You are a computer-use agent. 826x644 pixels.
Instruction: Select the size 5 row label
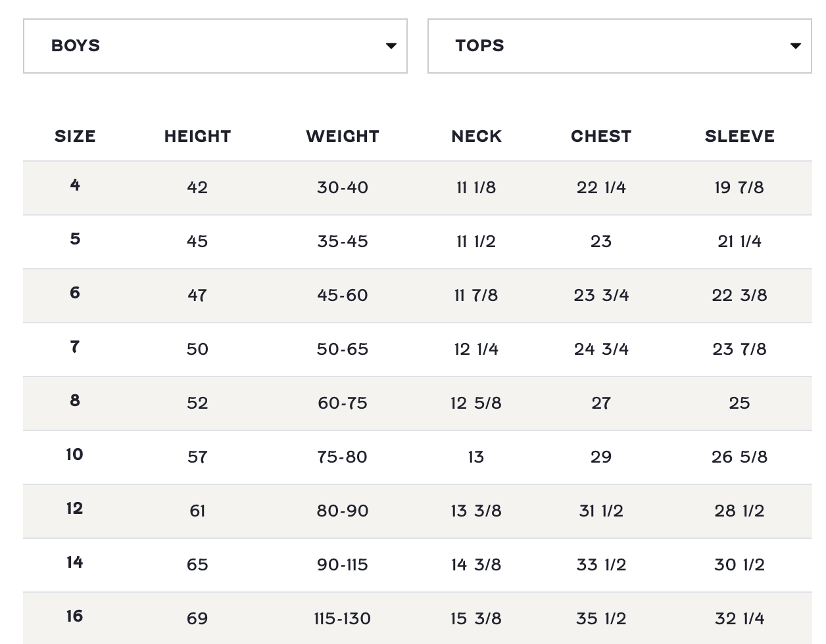[x=75, y=239]
